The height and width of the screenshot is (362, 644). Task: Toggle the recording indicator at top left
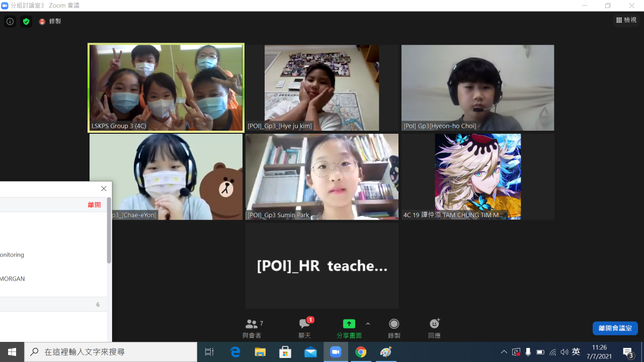[50, 22]
